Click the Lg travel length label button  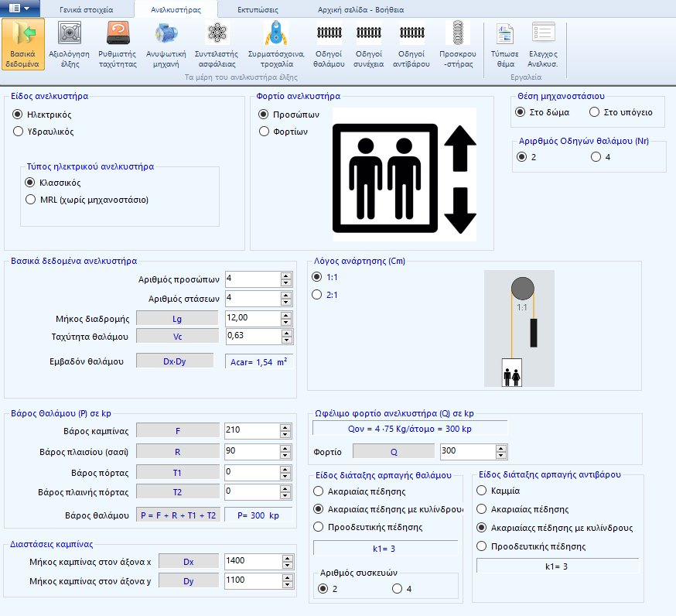176,317
